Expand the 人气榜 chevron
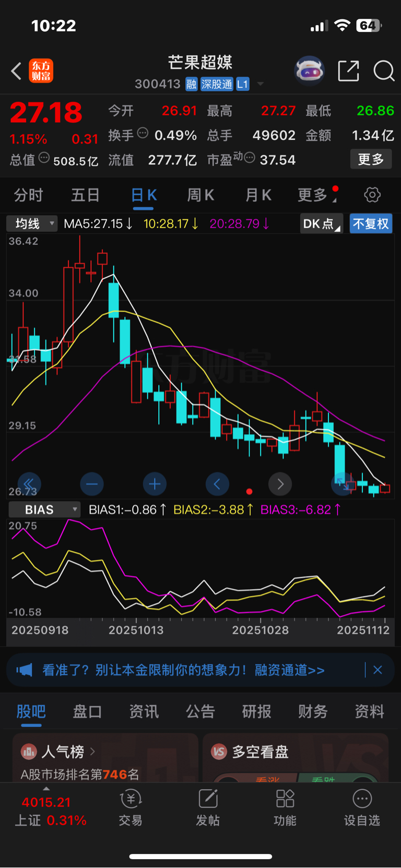The height and width of the screenshot is (868, 401). (x=92, y=752)
